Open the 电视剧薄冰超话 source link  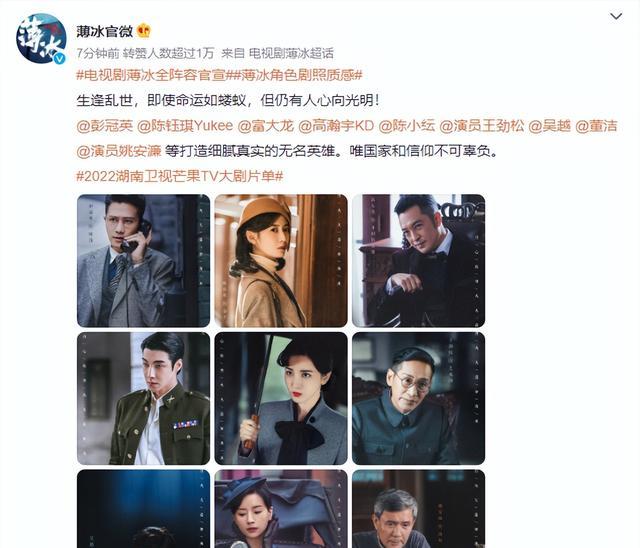click(291, 53)
